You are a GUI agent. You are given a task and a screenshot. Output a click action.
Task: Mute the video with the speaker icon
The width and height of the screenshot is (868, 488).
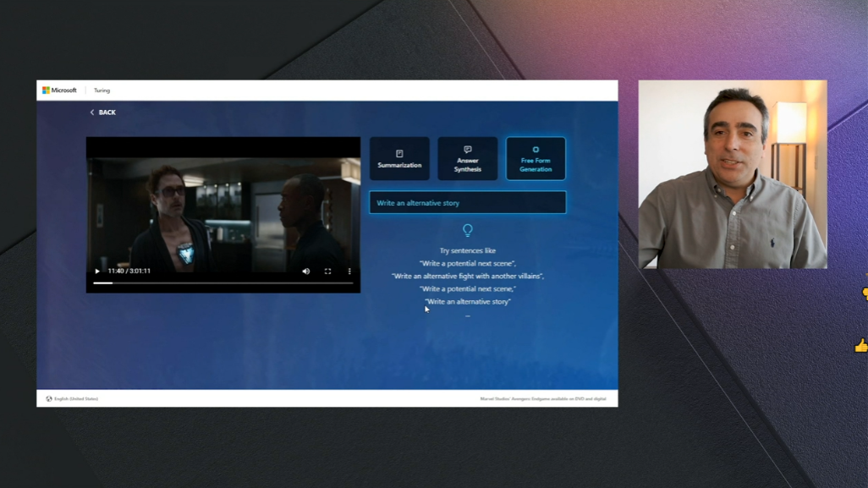[x=306, y=271]
